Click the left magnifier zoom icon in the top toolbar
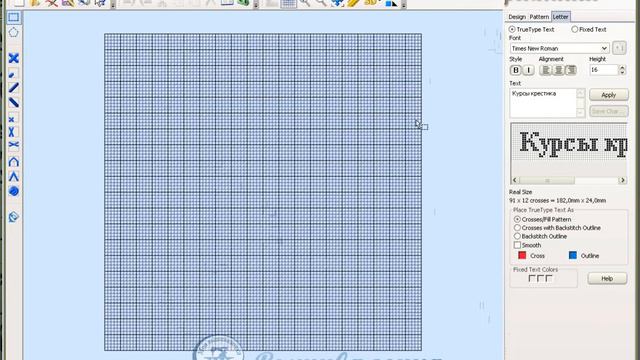 pyautogui.click(x=305, y=3)
